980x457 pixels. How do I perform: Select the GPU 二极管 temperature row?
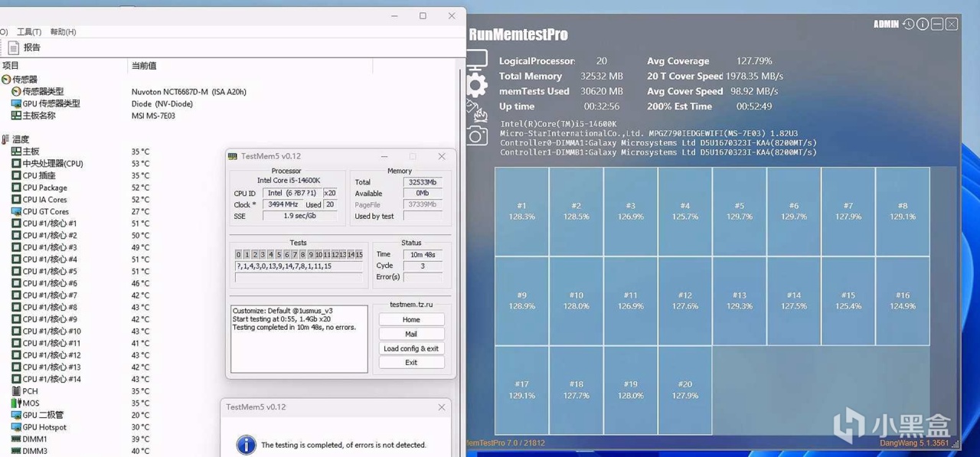80,415
